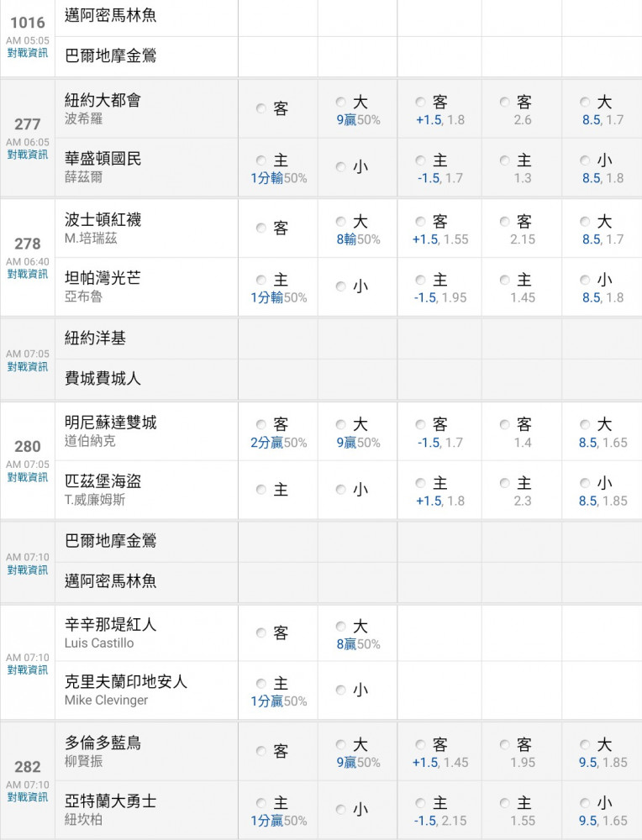Select 客 2.6 moneyline for 紐約大都會
The image size is (642, 840).
504,102
